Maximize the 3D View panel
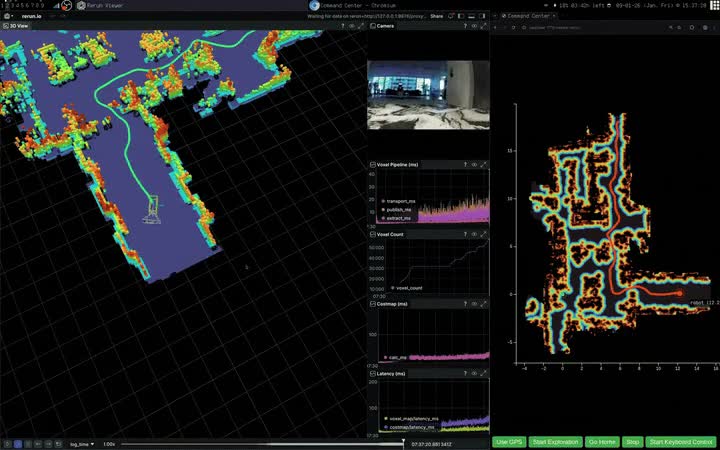Screen dimensions: 720x450 361,26
